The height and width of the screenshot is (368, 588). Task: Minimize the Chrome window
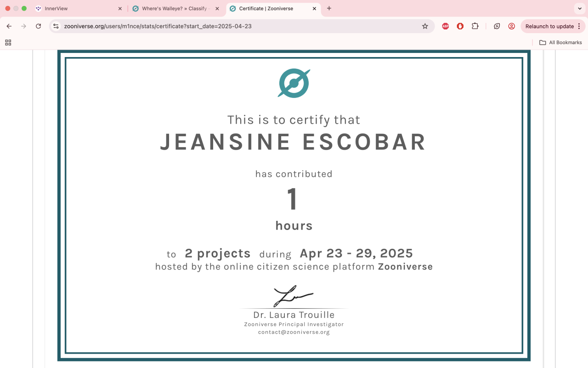click(16, 8)
